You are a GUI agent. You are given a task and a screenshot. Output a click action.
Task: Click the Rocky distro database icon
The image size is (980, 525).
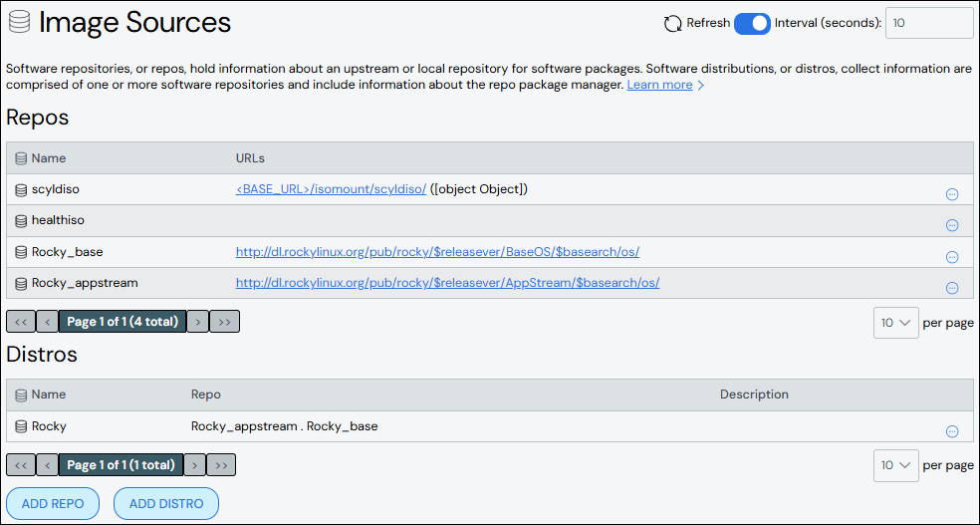(21, 427)
